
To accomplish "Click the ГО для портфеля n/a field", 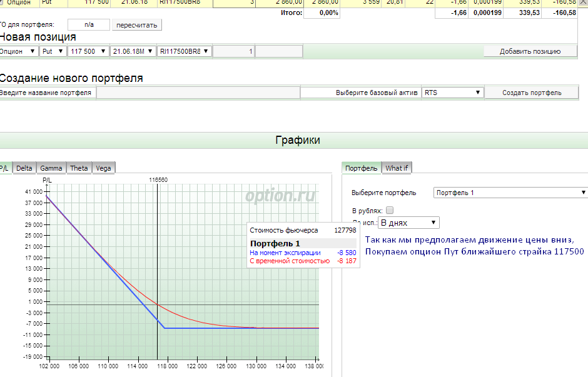I will 89,25.
